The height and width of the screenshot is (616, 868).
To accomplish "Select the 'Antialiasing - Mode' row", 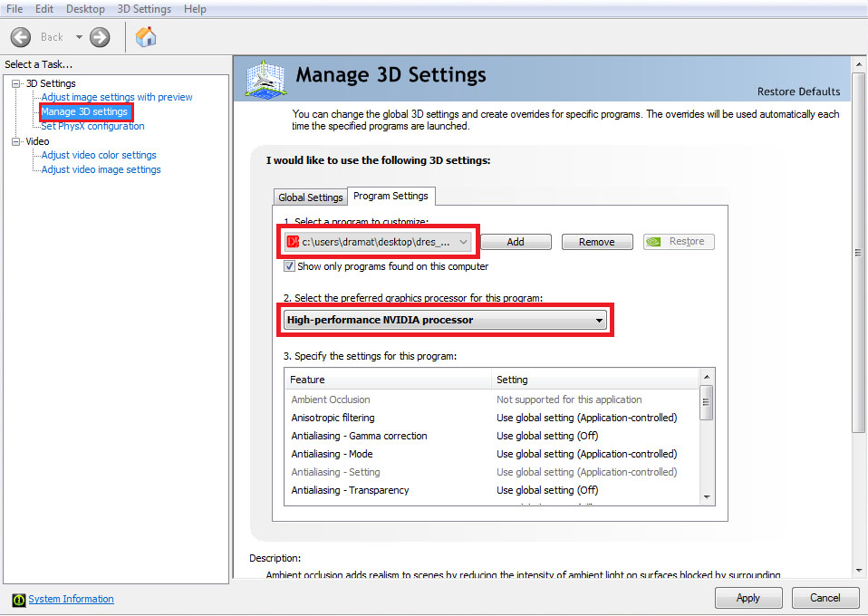I will point(493,455).
